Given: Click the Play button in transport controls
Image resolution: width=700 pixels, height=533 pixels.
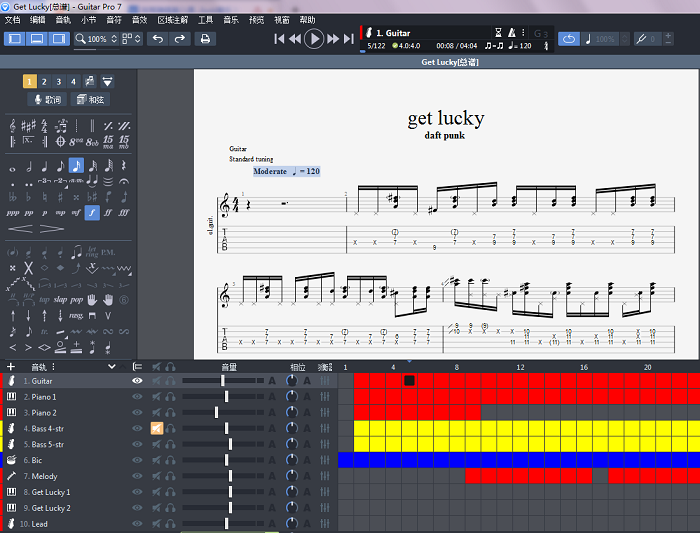Looking at the screenshot, I should [x=314, y=39].
